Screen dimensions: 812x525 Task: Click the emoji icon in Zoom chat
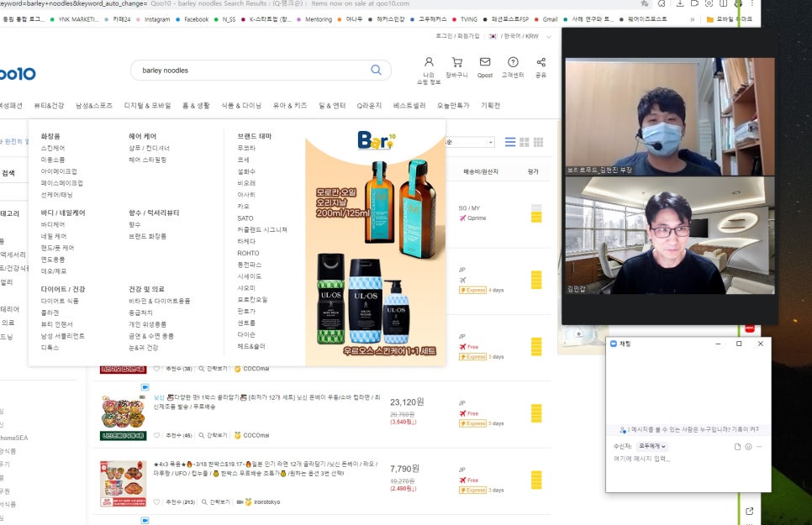pyautogui.click(x=748, y=447)
